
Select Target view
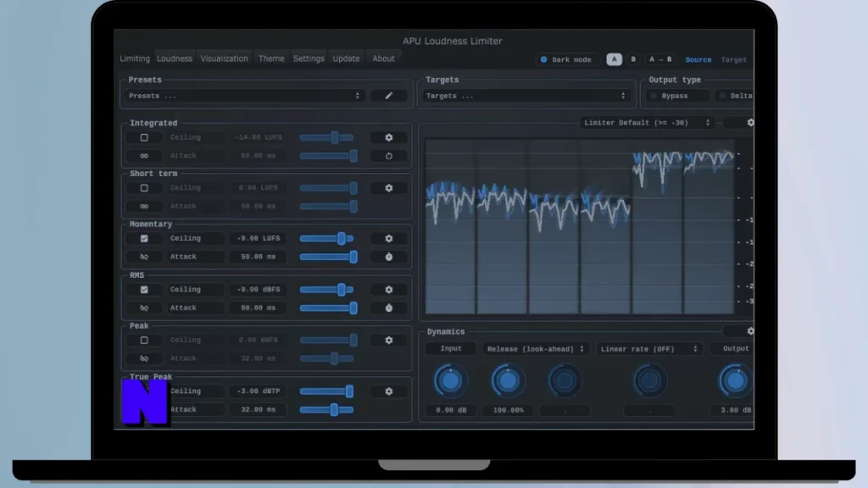733,60
